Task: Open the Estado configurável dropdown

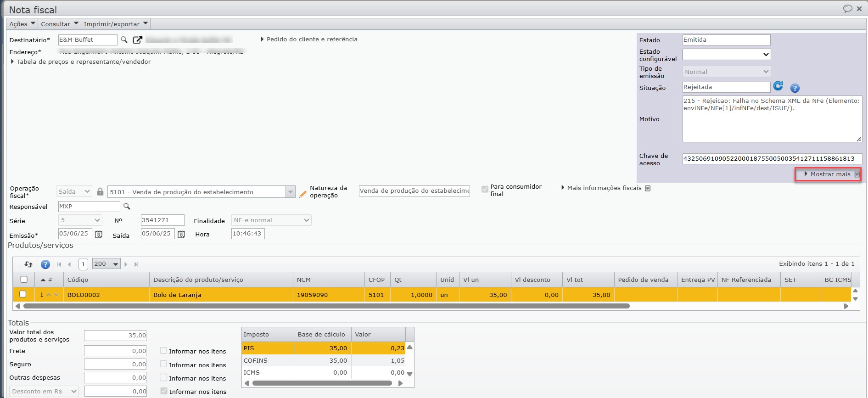Action: coord(727,54)
